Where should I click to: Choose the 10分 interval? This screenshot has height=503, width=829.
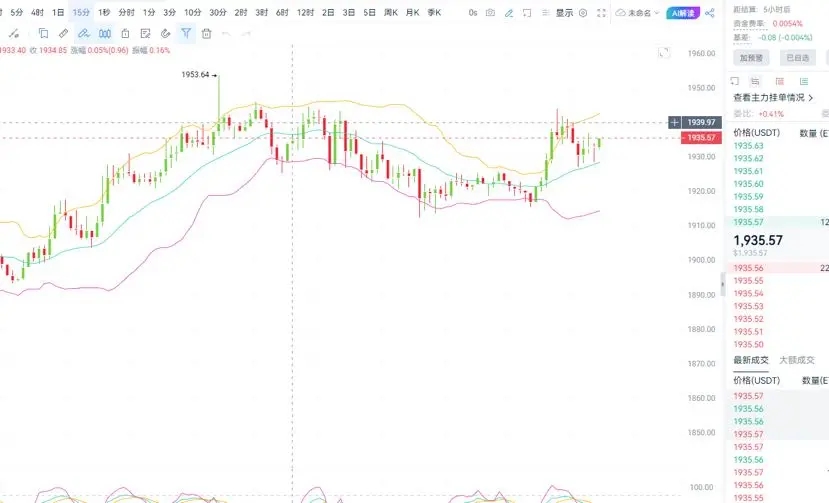(192, 12)
